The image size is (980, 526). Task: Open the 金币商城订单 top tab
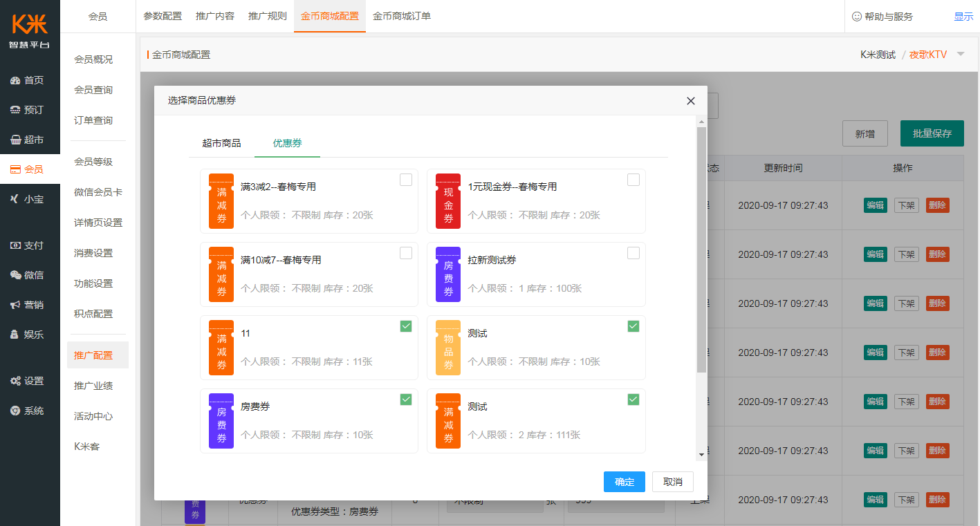coord(402,16)
